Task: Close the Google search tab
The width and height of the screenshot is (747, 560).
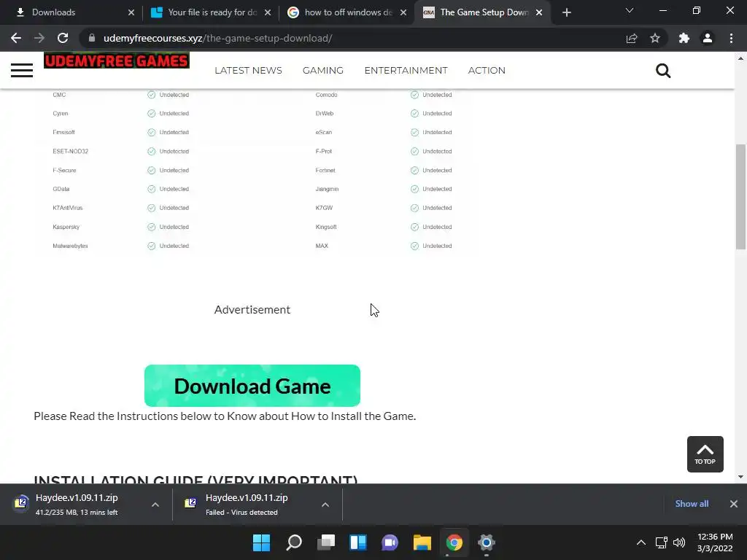Action: 403,12
